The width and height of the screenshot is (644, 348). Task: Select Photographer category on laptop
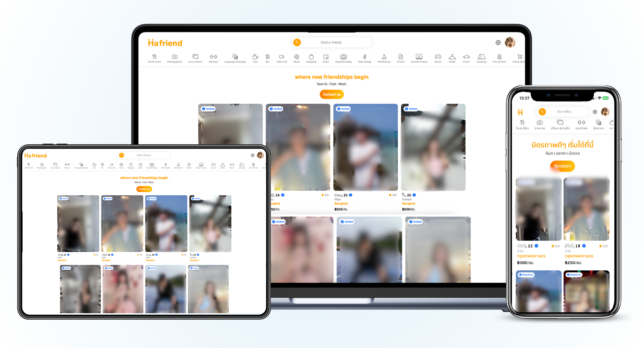tap(175, 58)
